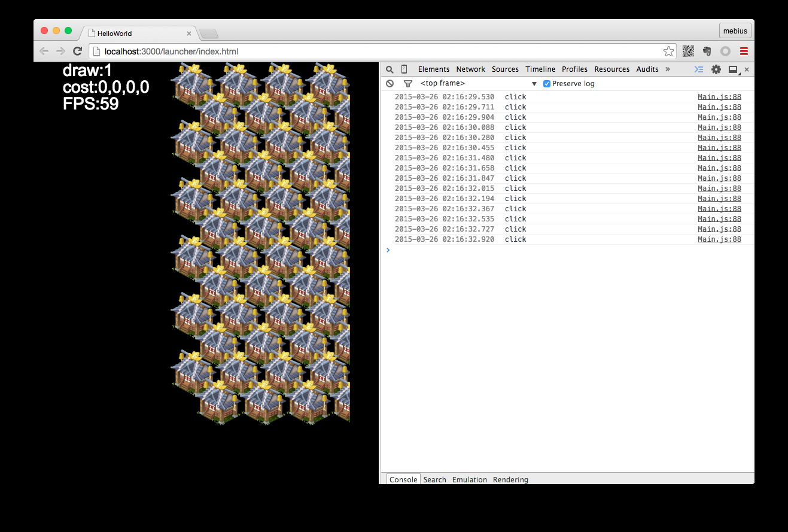Click the FPS:59 text in the game
Viewport: 788px width, 532px height.
click(x=91, y=104)
